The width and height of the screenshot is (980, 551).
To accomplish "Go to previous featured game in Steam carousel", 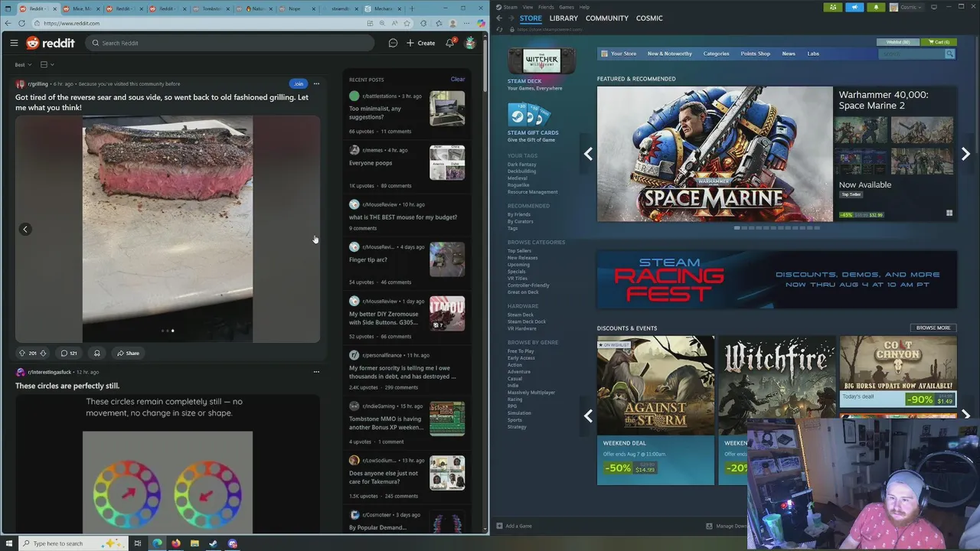I will [588, 154].
